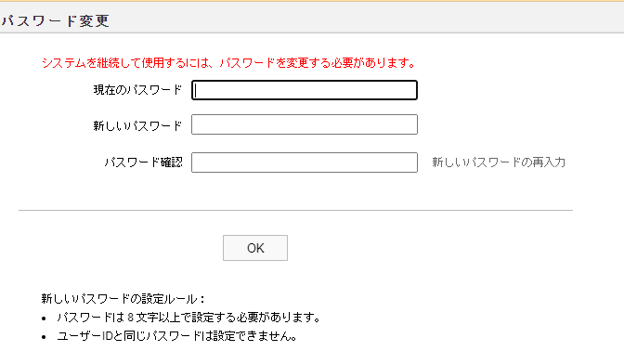Viewport: 624px width, 364px height.
Task: Click the 新しいパスワード input field
Action: [x=305, y=124]
